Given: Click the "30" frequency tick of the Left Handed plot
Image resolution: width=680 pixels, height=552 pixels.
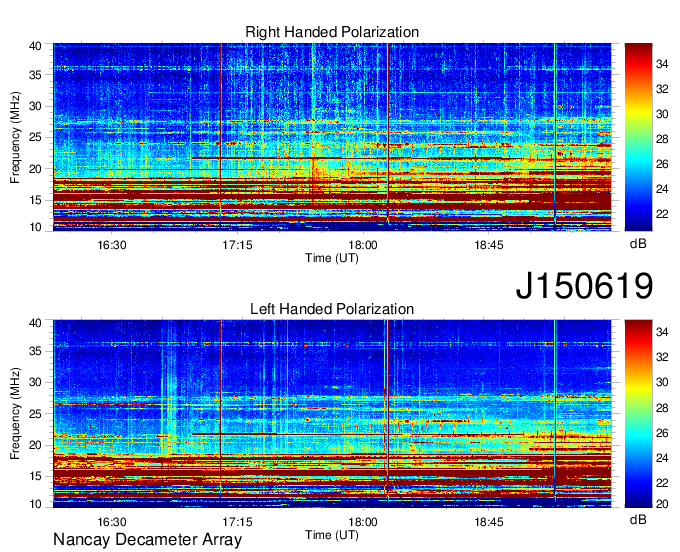Looking at the screenshot, I should 35,382.
